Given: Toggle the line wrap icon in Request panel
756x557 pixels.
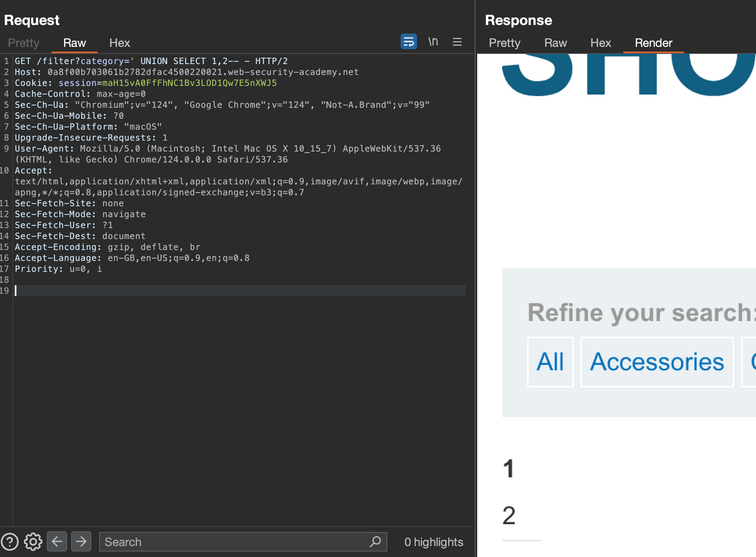Looking at the screenshot, I should click(408, 41).
